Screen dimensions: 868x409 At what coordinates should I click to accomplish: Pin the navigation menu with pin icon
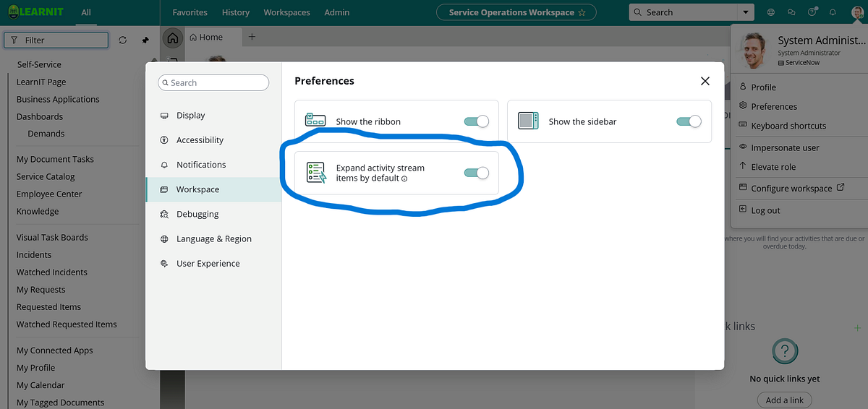point(145,40)
